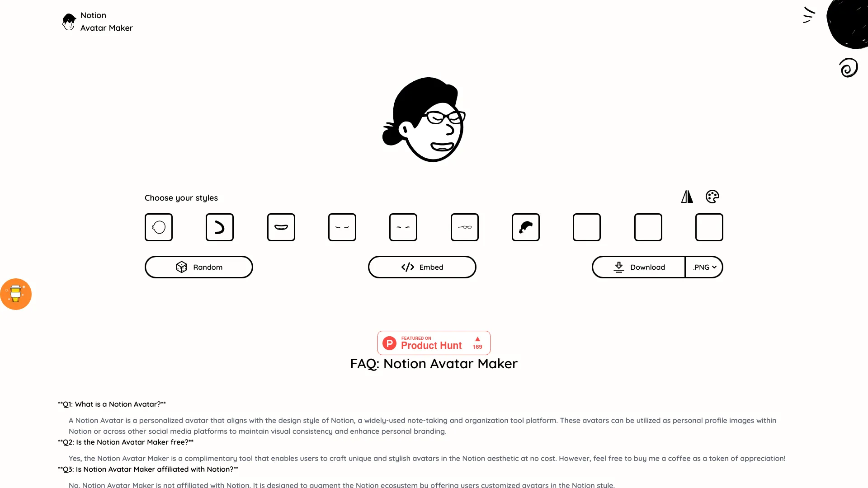Click the color palette icon
868x488 pixels.
(x=713, y=197)
